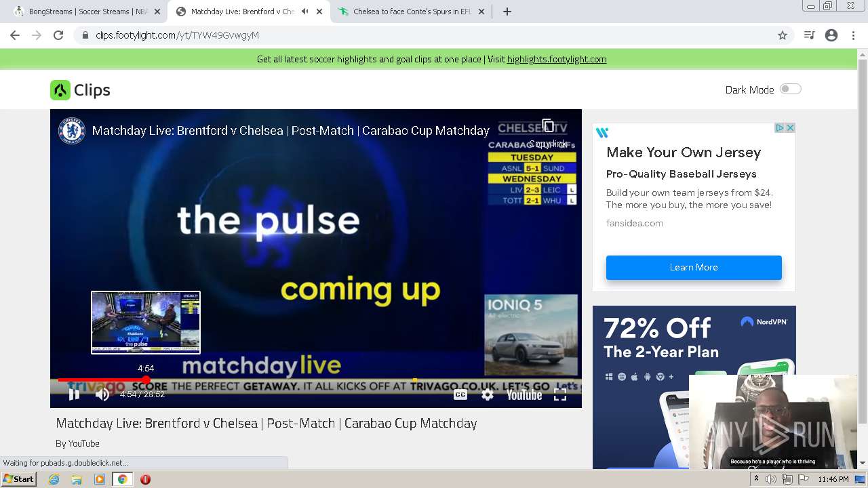Open video on YouTube via logo
The height and width of the screenshot is (488, 868).
click(x=524, y=394)
